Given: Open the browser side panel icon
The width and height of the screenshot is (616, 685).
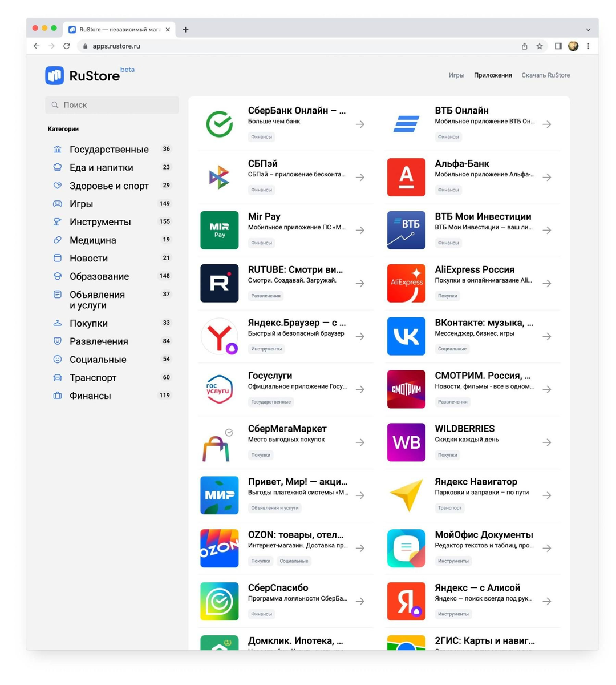Looking at the screenshot, I should coord(558,46).
